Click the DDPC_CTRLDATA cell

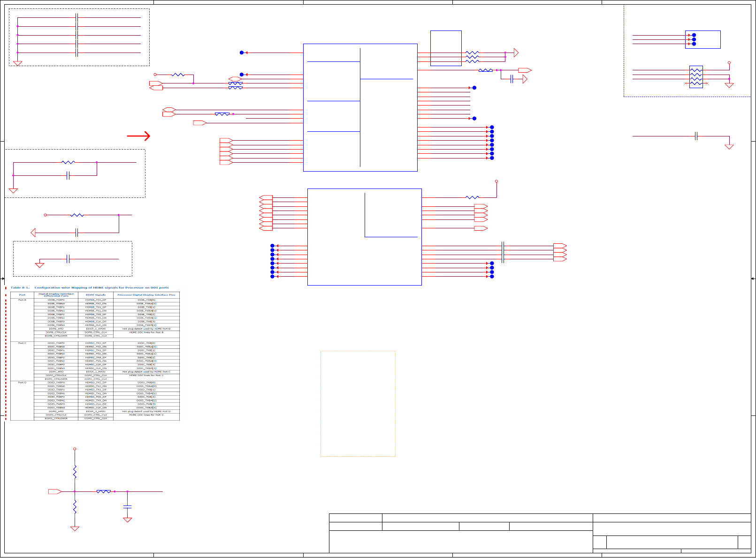[56, 379]
